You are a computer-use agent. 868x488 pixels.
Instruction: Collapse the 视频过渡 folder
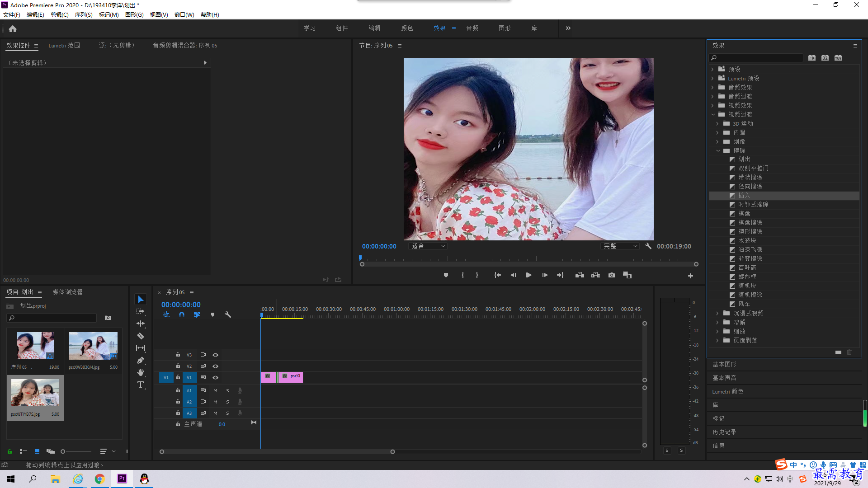click(x=713, y=114)
